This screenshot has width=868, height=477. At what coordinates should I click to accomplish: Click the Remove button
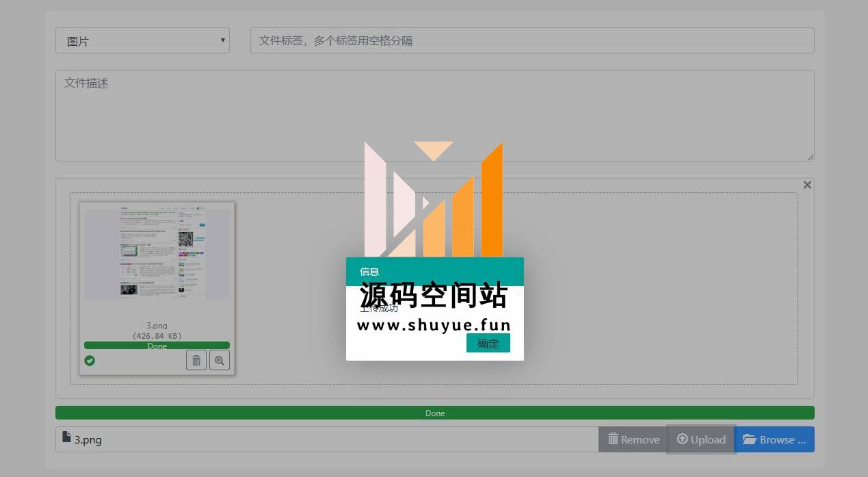click(x=633, y=439)
